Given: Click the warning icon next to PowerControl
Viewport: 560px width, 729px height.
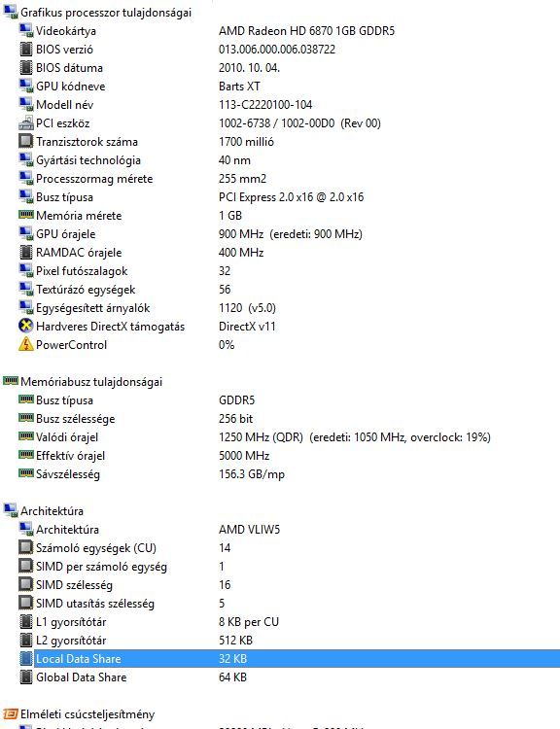Looking at the screenshot, I should 26,344.
